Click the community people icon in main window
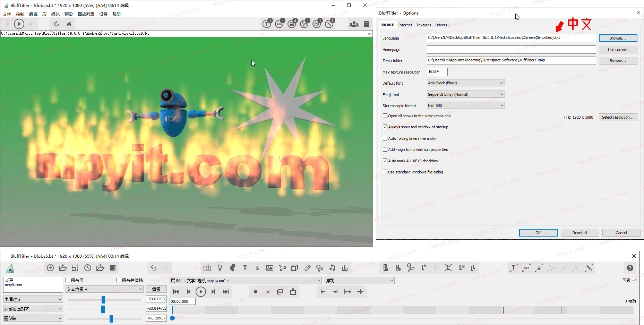Viewport: 644px width, 325px height. coord(354,24)
